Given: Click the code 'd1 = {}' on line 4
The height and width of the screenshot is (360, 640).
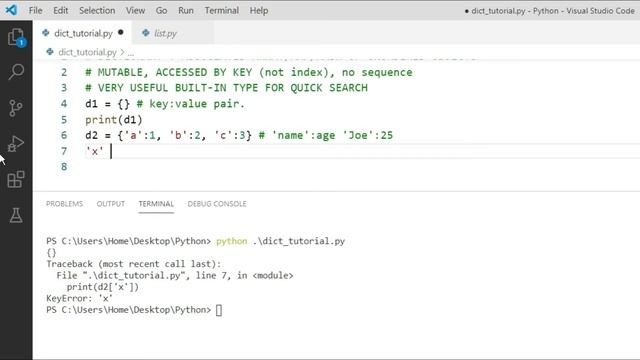Looking at the screenshot, I should click(x=107, y=104).
